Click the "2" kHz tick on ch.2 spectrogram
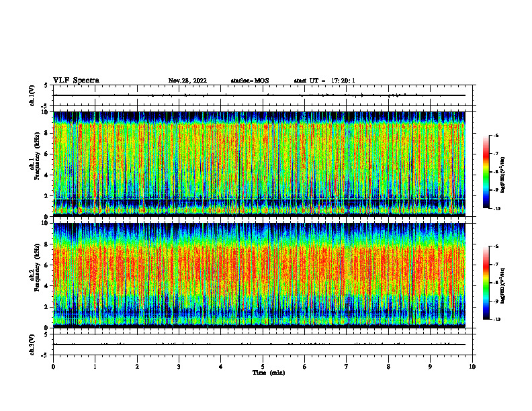 [x=47, y=307]
